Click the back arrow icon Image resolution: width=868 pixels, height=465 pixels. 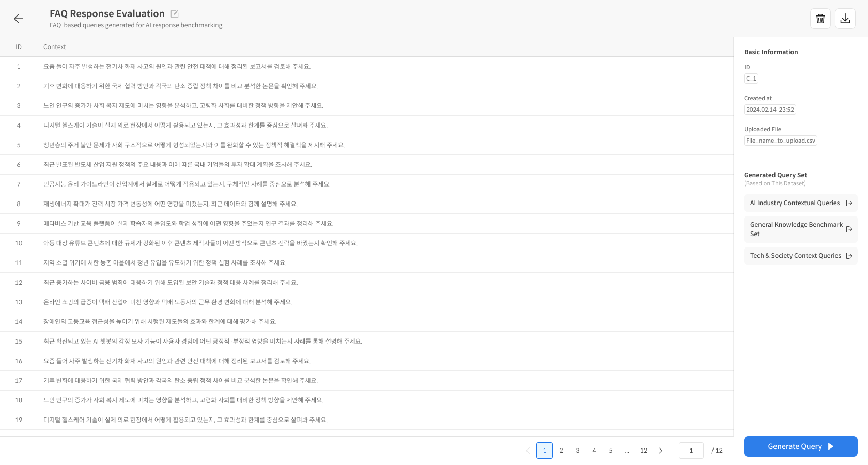[19, 19]
